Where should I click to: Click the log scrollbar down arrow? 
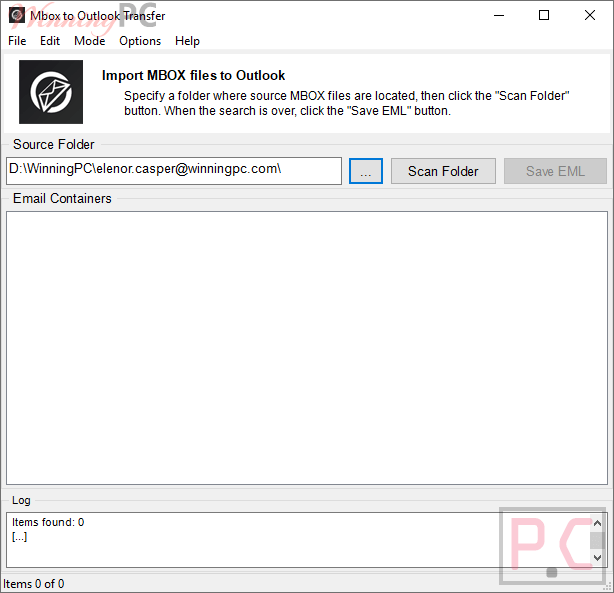click(x=597, y=557)
